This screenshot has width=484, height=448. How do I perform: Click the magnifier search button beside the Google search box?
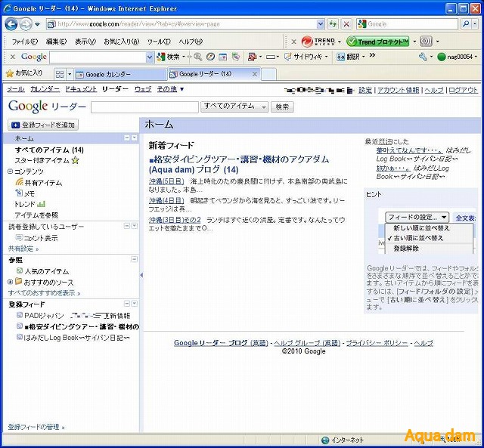(x=465, y=23)
